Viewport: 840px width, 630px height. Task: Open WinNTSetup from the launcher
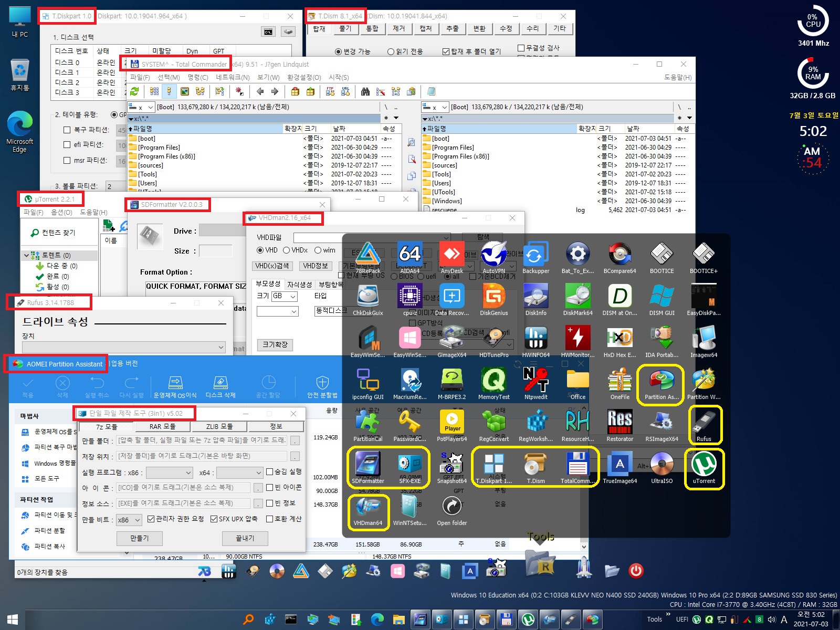tap(409, 509)
